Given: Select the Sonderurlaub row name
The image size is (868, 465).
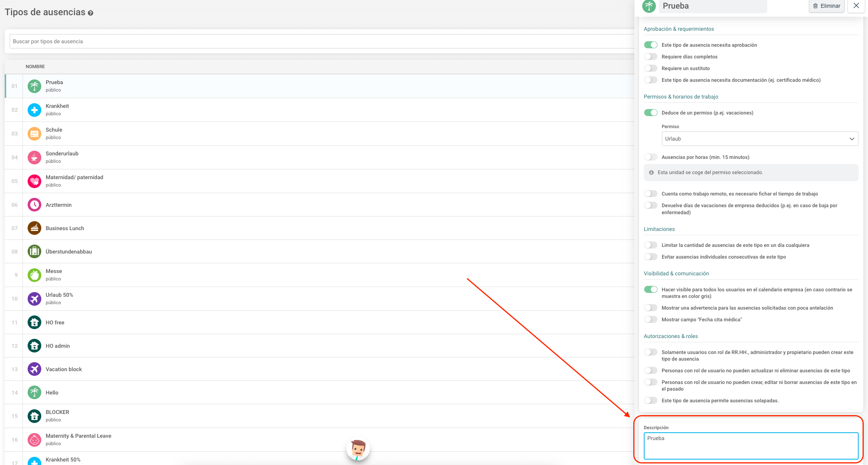Looking at the screenshot, I should (x=62, y=154).
